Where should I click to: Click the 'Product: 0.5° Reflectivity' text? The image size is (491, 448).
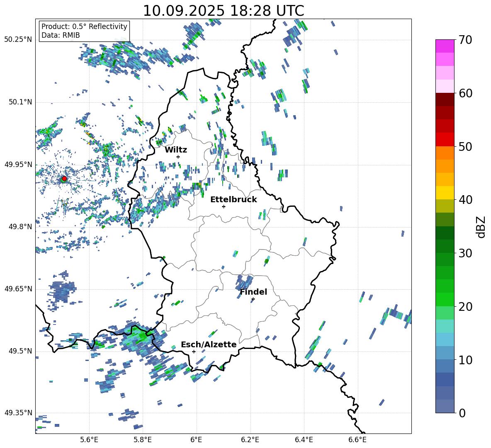coord(84,27)
